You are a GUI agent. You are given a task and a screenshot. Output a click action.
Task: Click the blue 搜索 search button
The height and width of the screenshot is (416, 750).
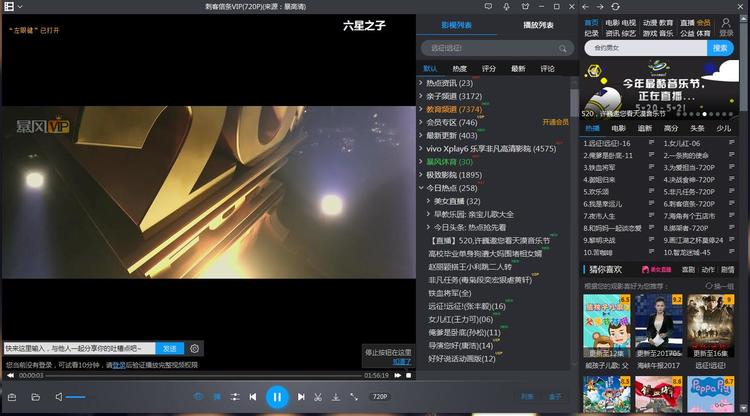(721, 48)
